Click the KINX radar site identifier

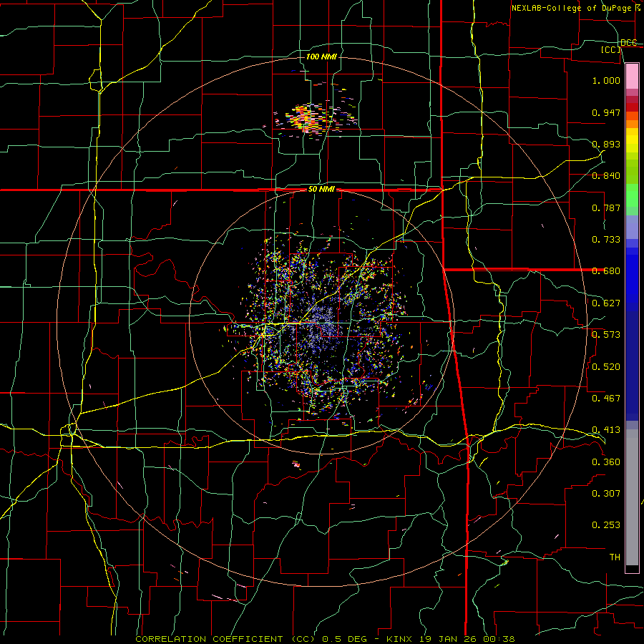(x=399, y=639)
